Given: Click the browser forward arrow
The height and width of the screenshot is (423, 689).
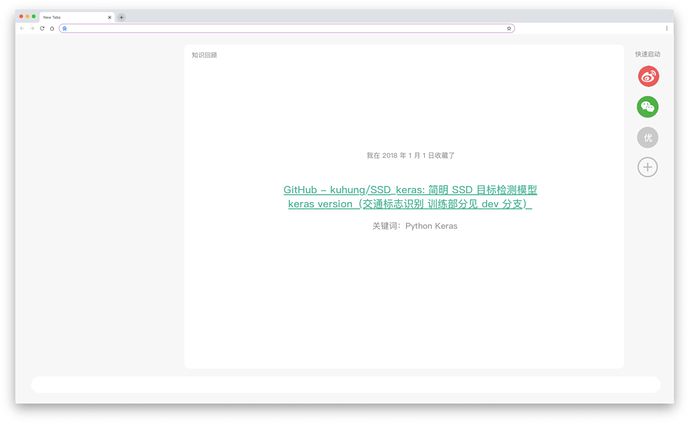Looking at the screenshot, I should (32, 28).
